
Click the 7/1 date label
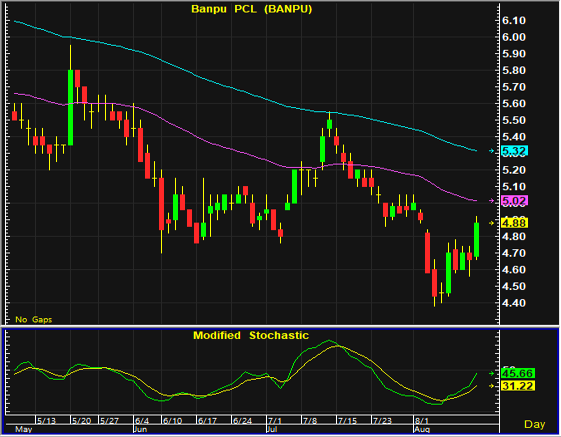pyautogui.click(x=275, y=421)
